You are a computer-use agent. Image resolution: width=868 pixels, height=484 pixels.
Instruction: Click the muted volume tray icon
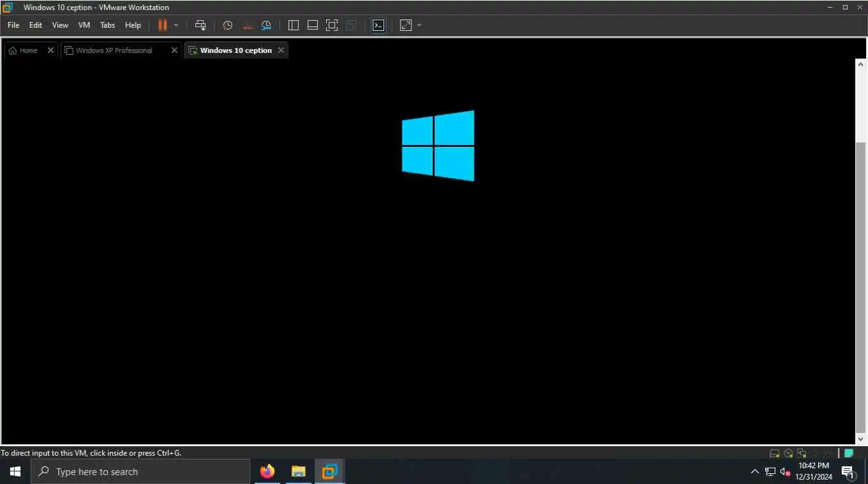pyautogui.click(x=785, y=471)
